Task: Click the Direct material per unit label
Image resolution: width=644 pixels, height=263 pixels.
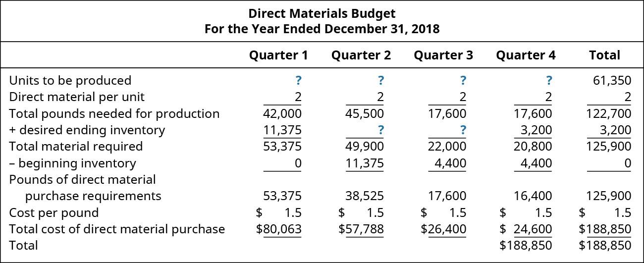Action: 77,97
